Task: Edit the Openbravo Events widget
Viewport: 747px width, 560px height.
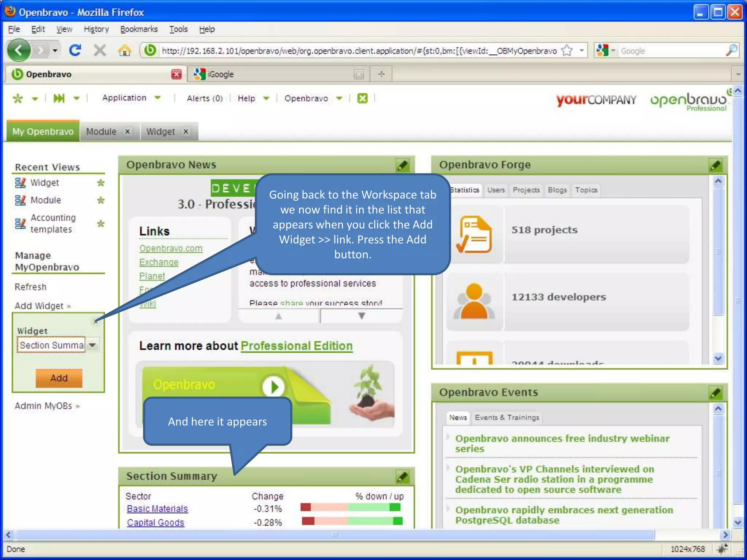Action: click(715, 393)
